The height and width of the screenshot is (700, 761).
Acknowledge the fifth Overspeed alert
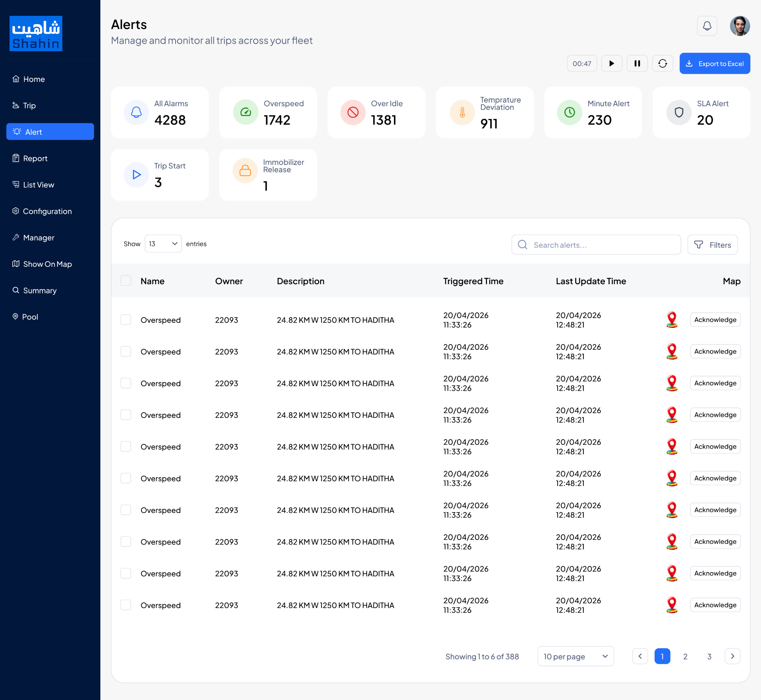pos(715,446)
